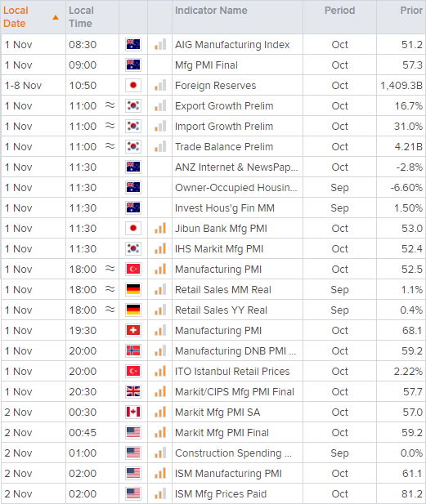Screen dimensions: 426x504
Task: Click the Swiss flag in Manufacturing PMI row
Action: click(133, 330)
